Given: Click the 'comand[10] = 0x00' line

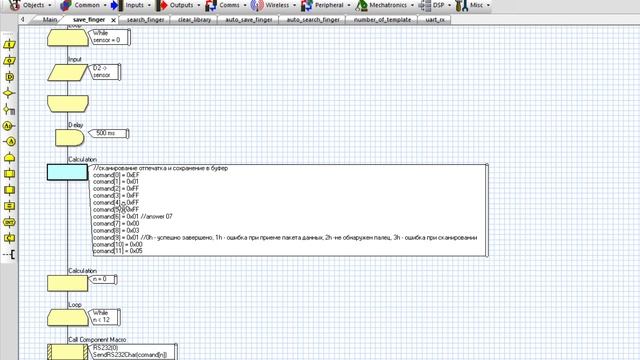Looking at the screenshot, I should (118, 244).
